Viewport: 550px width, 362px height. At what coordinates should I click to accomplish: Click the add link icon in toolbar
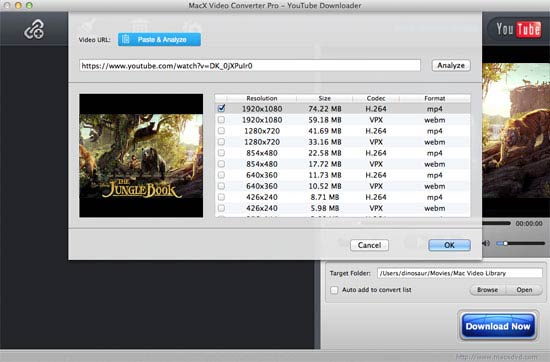34,29
